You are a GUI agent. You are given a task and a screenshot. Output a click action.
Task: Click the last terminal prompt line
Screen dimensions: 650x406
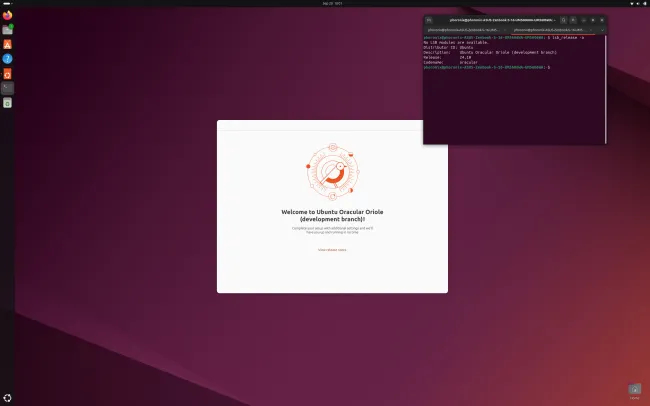pos(487,67)
